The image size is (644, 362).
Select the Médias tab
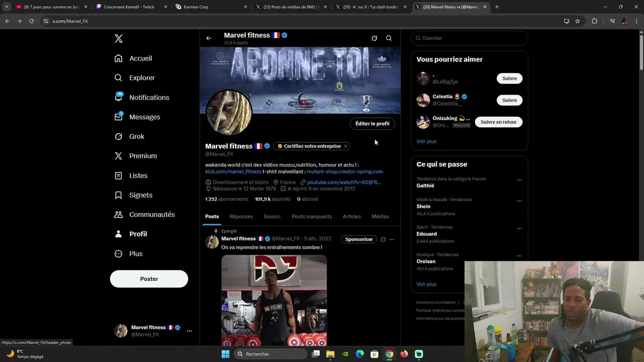pyautogui.click(x=380, y=217)
